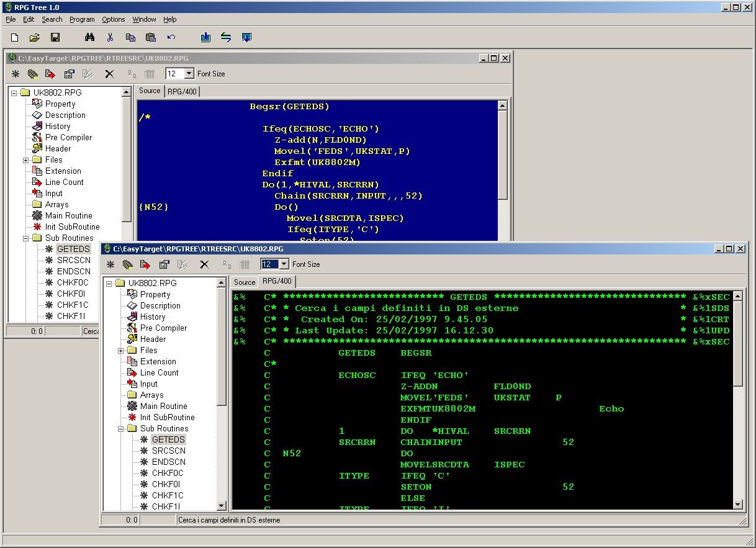Open the Window menu
The image size is (756, 548).
[144, 19]
